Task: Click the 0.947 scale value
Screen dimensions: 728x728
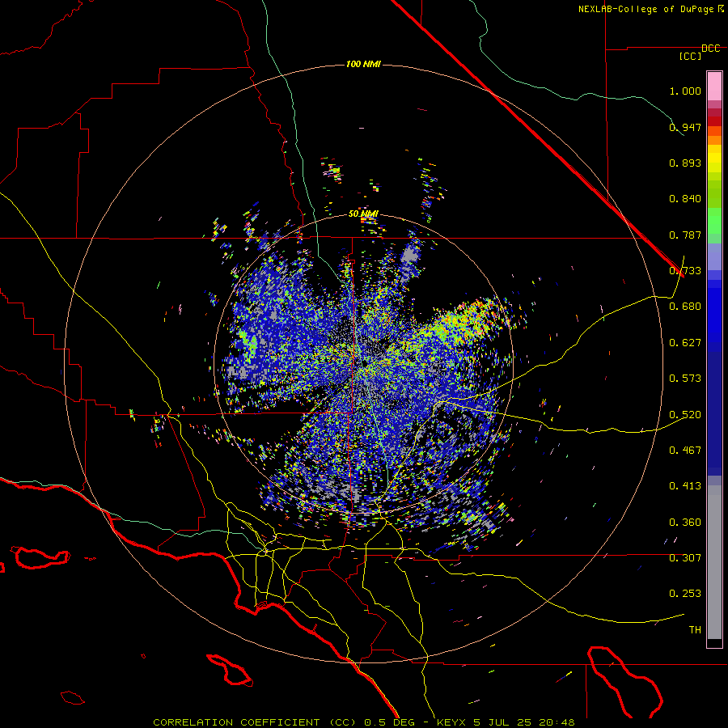Action: tap(685, 127)
